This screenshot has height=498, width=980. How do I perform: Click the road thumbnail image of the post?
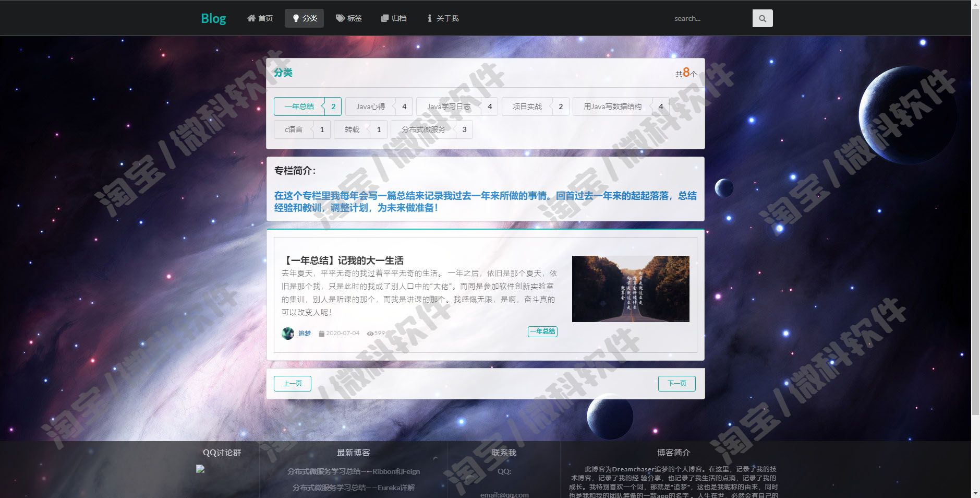pos(631,289)
